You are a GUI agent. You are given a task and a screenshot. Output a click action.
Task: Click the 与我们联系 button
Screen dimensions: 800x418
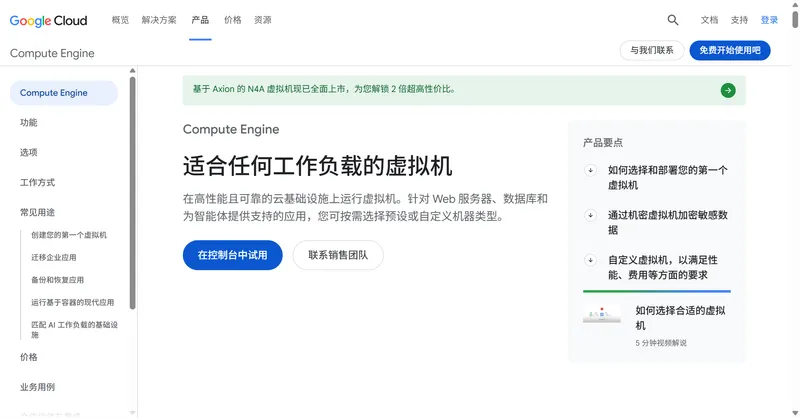click(652, 50)
